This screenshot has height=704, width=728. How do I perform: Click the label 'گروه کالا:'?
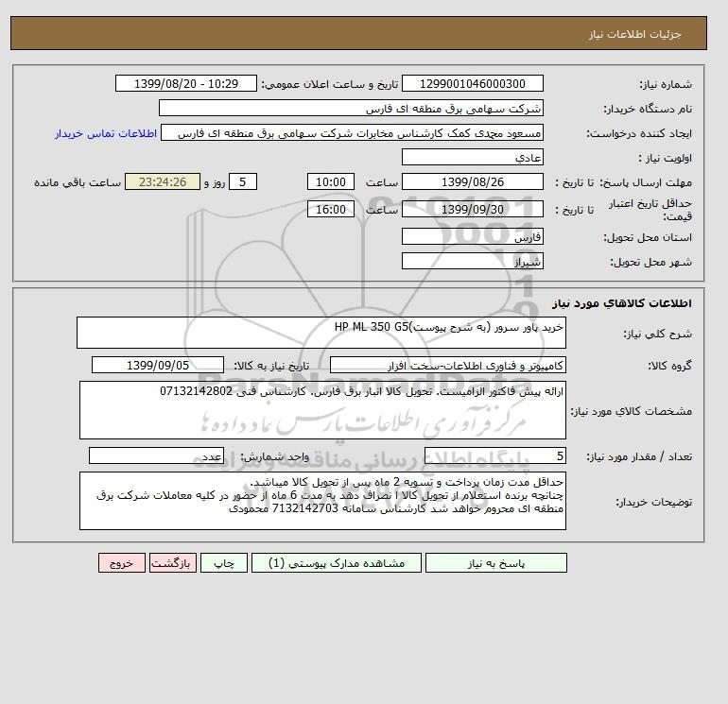pyautogui.click(x=669, y=366)
